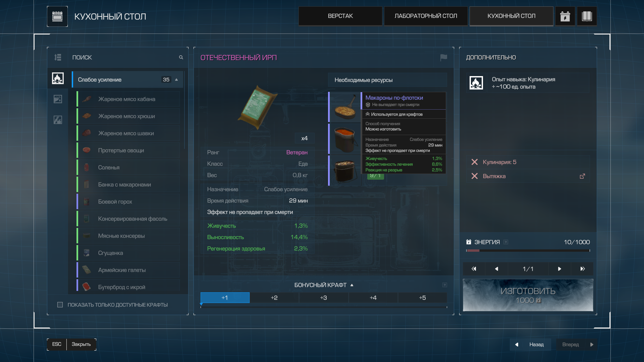The width and height of the screenshot is (644, 362).
Task: Select bonus craft +2
Action: click(x=274, y=298)
